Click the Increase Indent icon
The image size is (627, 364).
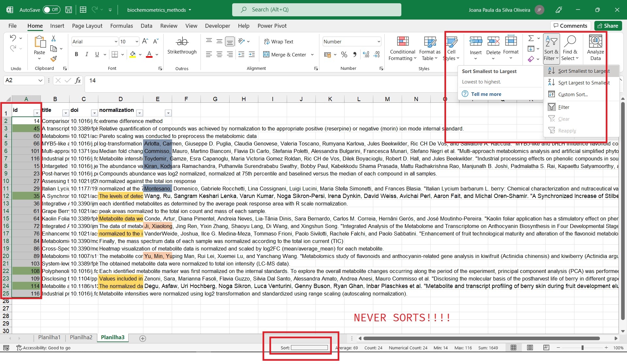tap(252, 54)
